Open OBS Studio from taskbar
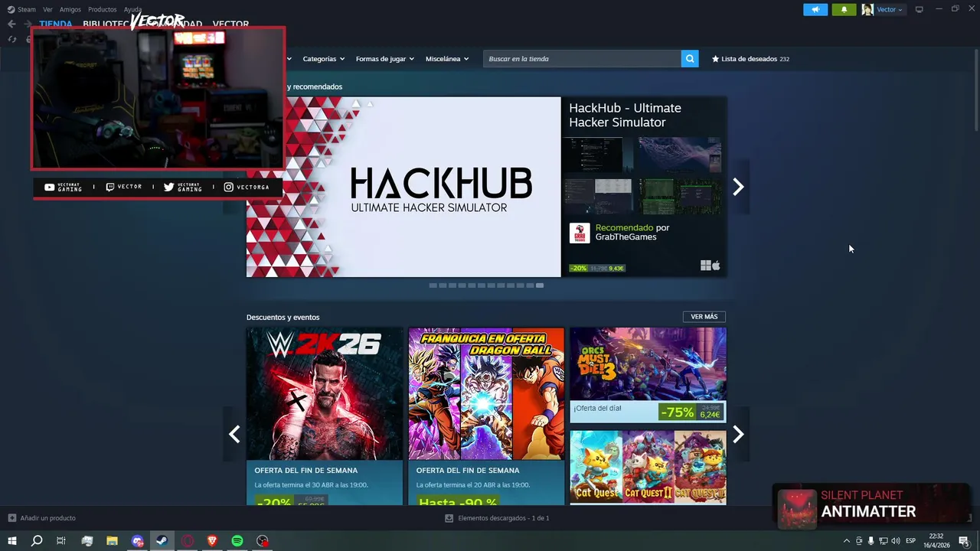This screenshot has width=980, height=551. pyautogui.click(x=263, y=541)
